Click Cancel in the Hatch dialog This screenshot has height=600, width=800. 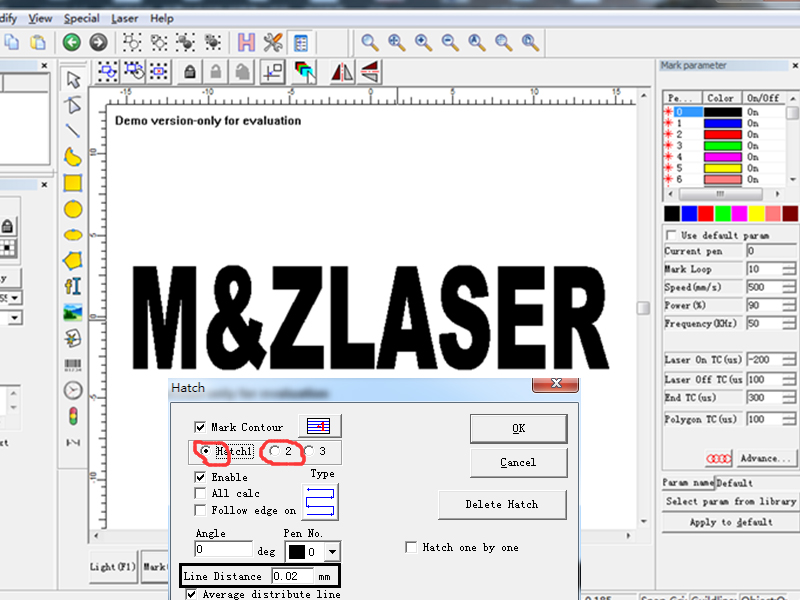[518, 462]
